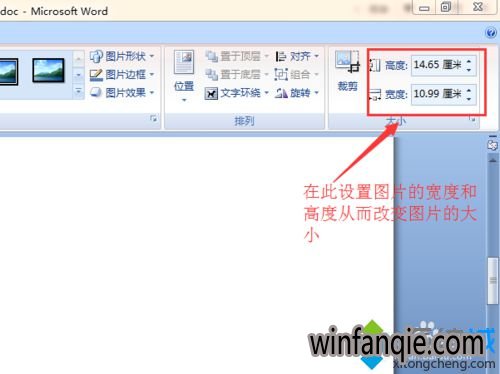
Task: Open the 图片效果 picture effects menu
Action: (x=122, y=92)
